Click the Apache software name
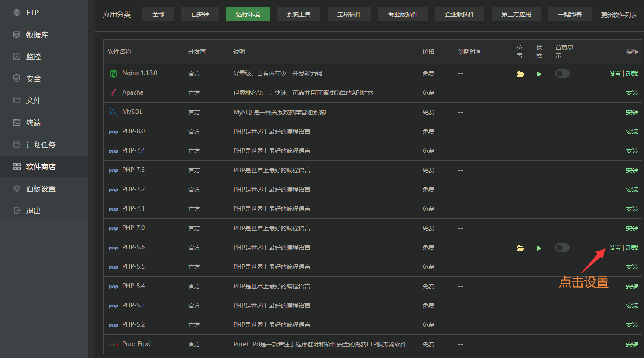The image size is (644, 358). (x=133, y=92)
